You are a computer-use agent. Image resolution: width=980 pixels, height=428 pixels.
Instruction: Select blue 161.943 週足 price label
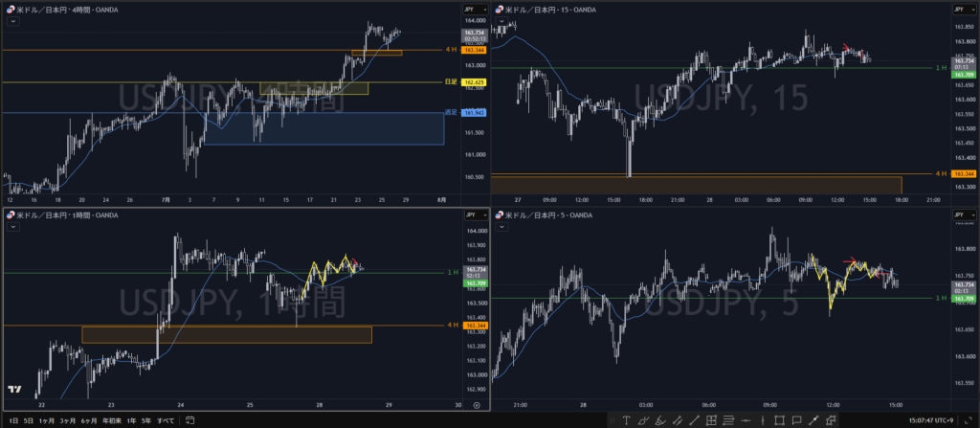(475, 113)
